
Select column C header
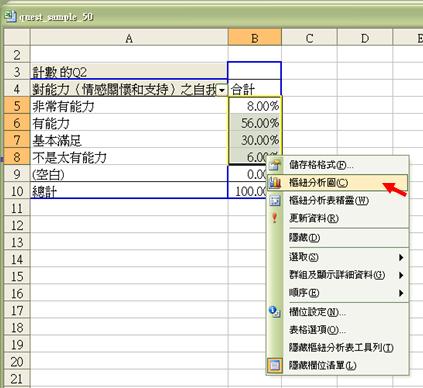309,38
